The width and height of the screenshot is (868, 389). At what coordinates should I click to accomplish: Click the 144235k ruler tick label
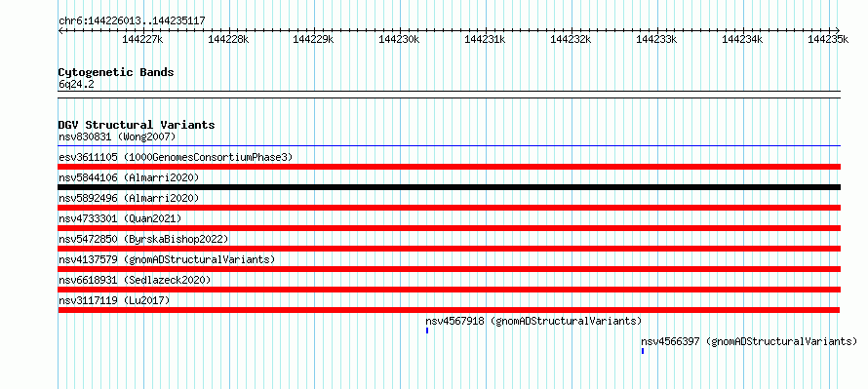828,39
